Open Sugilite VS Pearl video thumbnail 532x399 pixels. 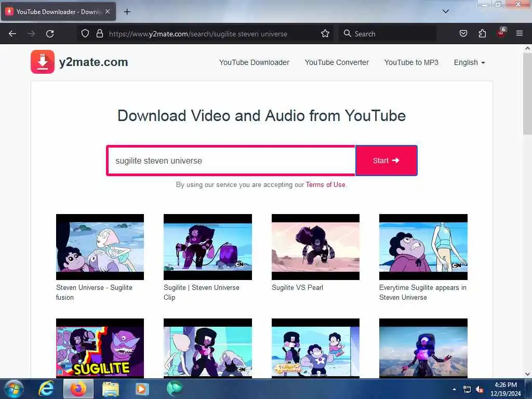tap(315, 247)
